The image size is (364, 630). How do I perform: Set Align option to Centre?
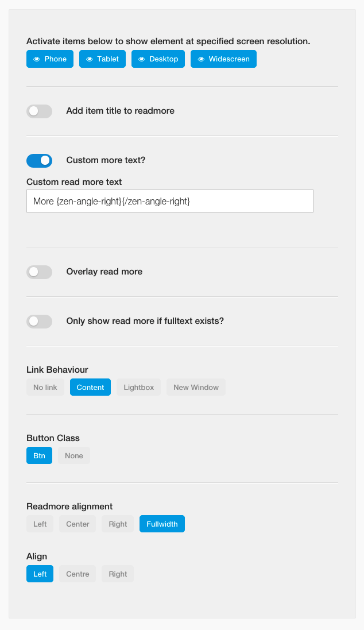coord(78,574)
